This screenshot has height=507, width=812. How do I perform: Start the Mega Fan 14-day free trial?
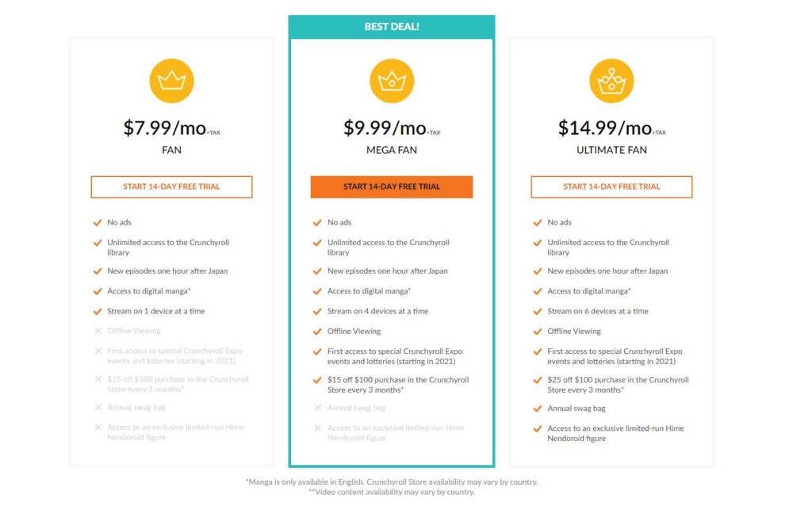click(x=392, y=186)
